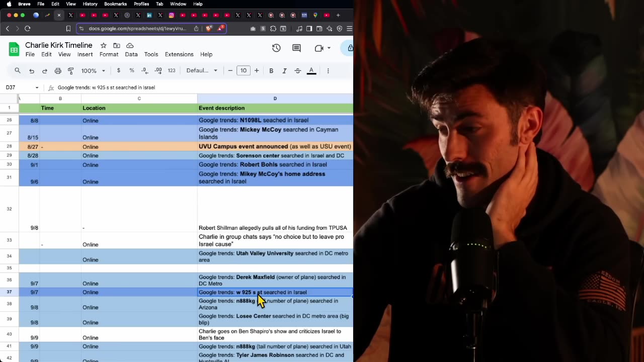Undo the last action
644x362 pixels.
point(32,71)
